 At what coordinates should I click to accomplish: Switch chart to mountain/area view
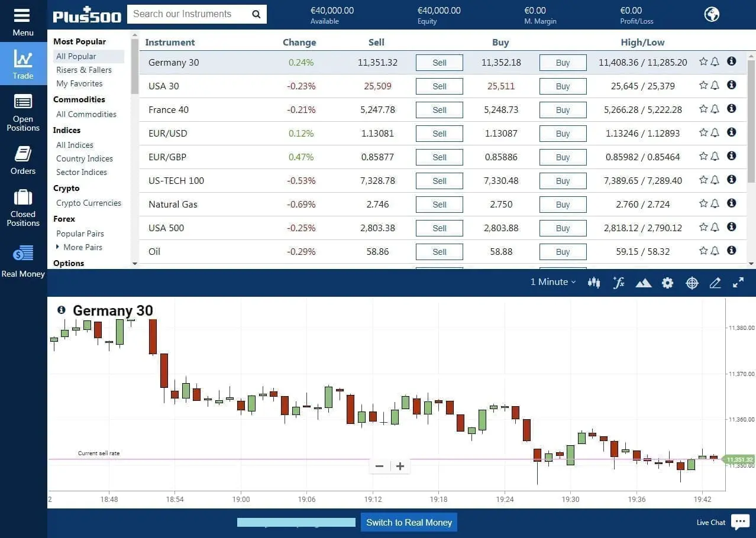click(x=644, y=283)
